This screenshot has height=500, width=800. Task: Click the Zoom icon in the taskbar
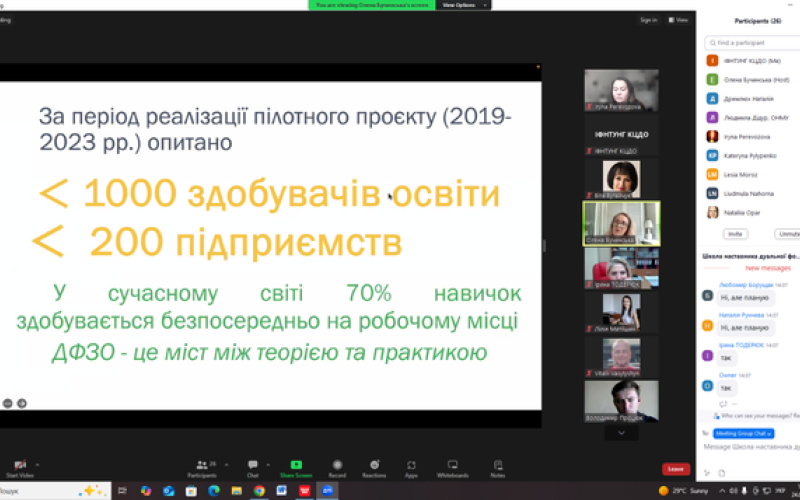coord(327,491)
